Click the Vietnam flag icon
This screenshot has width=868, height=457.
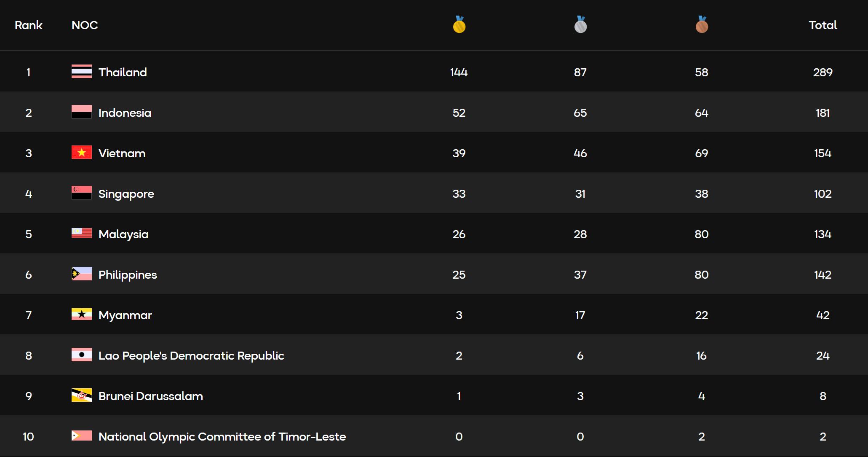pyautogui.click(x=82, y=153)
